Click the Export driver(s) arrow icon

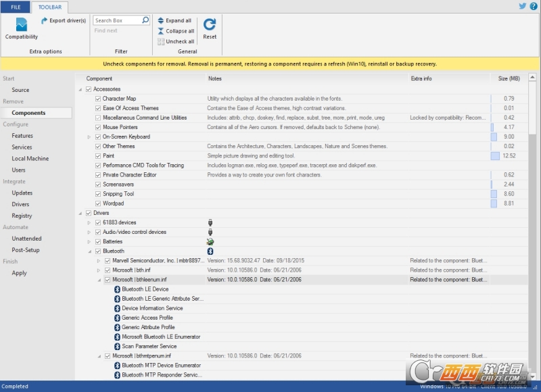[44, 21]
